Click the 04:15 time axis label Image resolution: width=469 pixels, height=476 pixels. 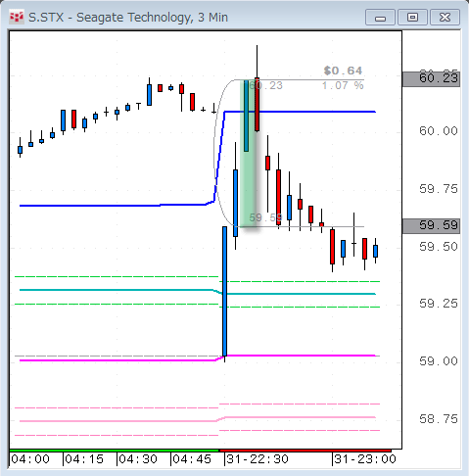(x=84, y=459)
